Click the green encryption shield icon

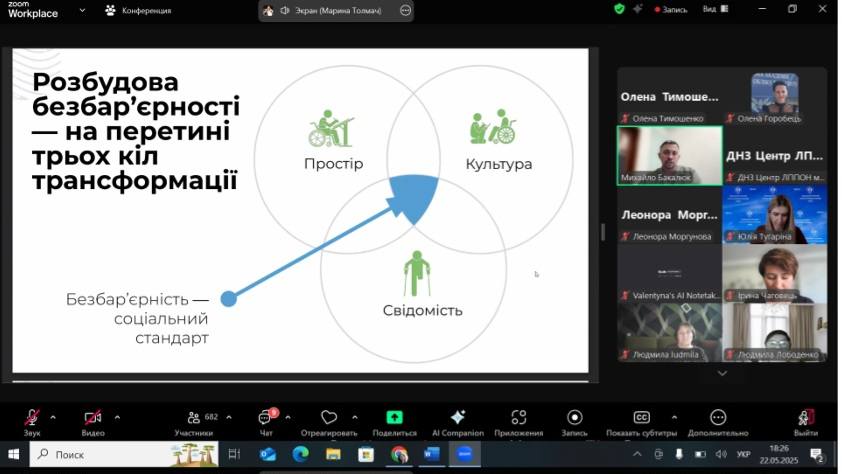tap(620, 9)
